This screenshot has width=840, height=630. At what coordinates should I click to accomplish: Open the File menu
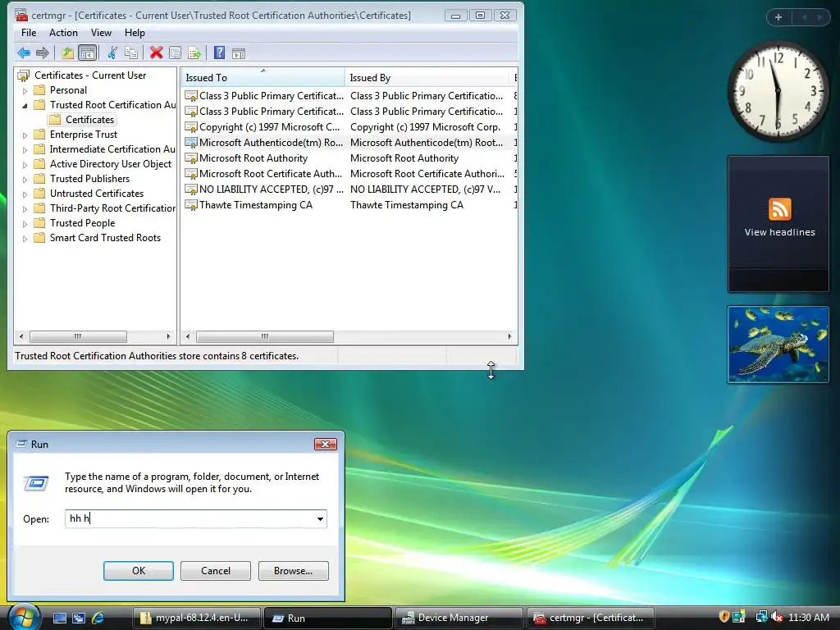click(29, 33)
